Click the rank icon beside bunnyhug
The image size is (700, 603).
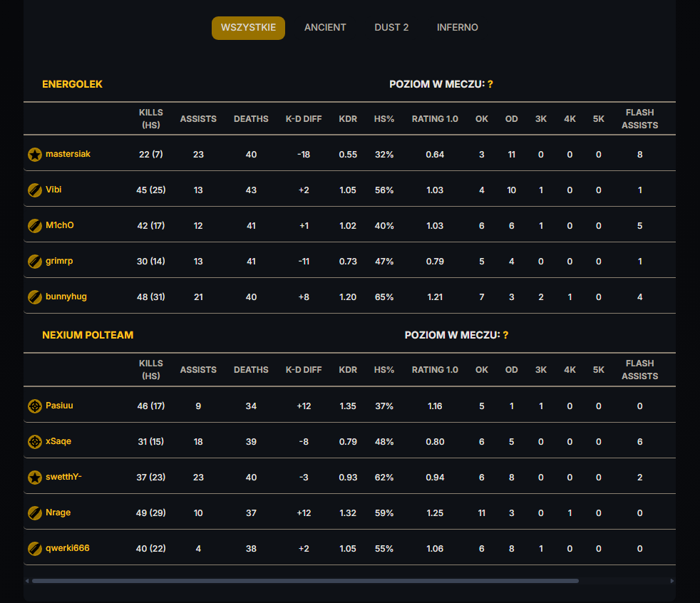pos(35,297)
